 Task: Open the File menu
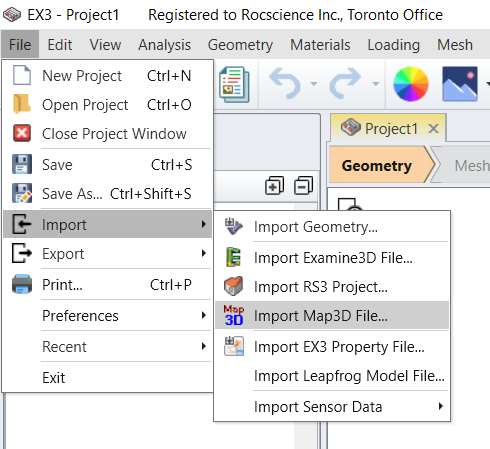20,45
